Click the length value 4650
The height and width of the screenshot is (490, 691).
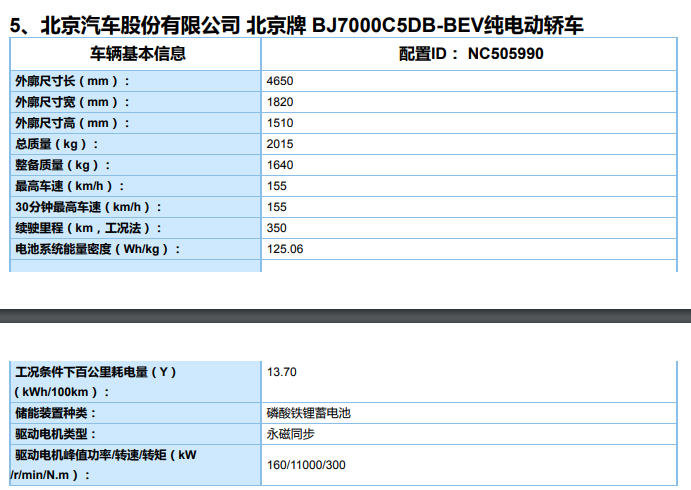[x=280, y=81]
